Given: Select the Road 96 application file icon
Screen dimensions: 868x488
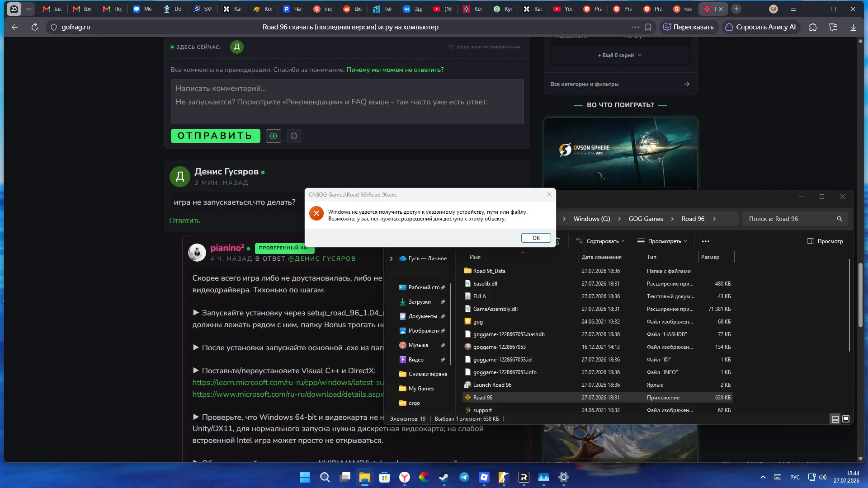Looking at the screenshot, I should click(x=468, y=398).
